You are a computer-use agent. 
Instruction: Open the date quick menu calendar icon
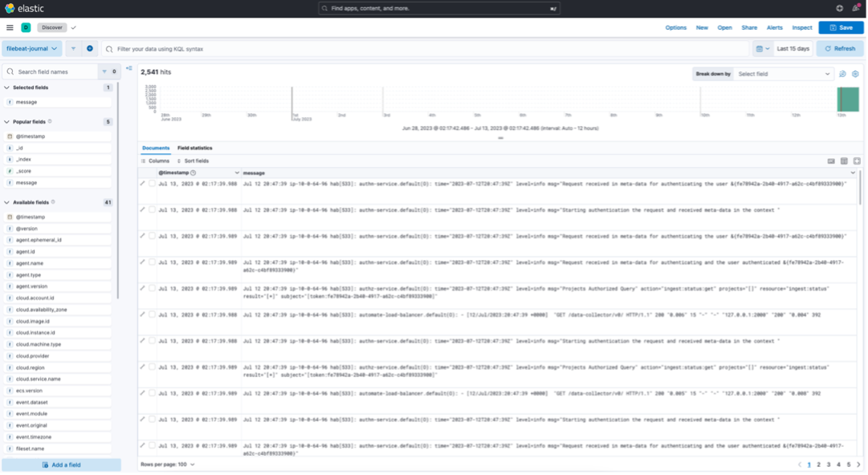click(x=762, y=49)
